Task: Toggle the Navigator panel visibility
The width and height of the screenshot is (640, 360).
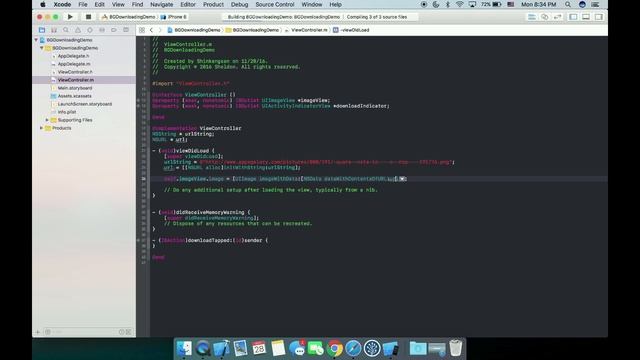Action: tap(573, 17)
